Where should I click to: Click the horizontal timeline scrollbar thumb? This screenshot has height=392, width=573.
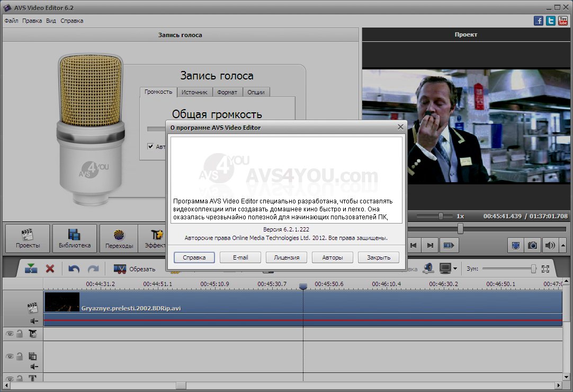181,386
